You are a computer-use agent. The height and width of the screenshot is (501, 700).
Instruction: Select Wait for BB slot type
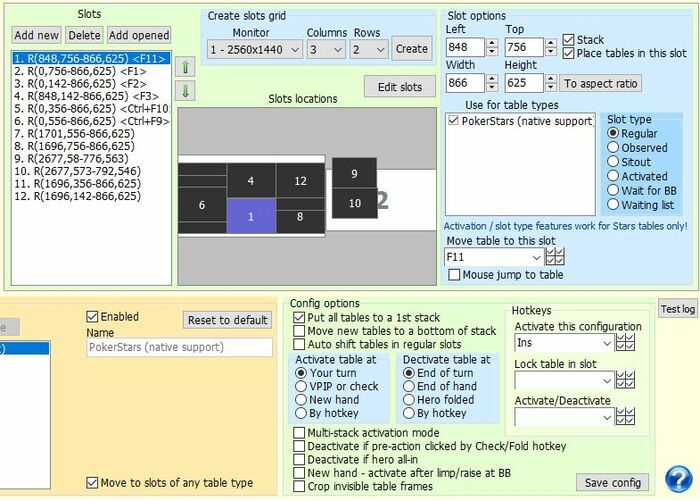pyautogui.click(x=613, y=190)
